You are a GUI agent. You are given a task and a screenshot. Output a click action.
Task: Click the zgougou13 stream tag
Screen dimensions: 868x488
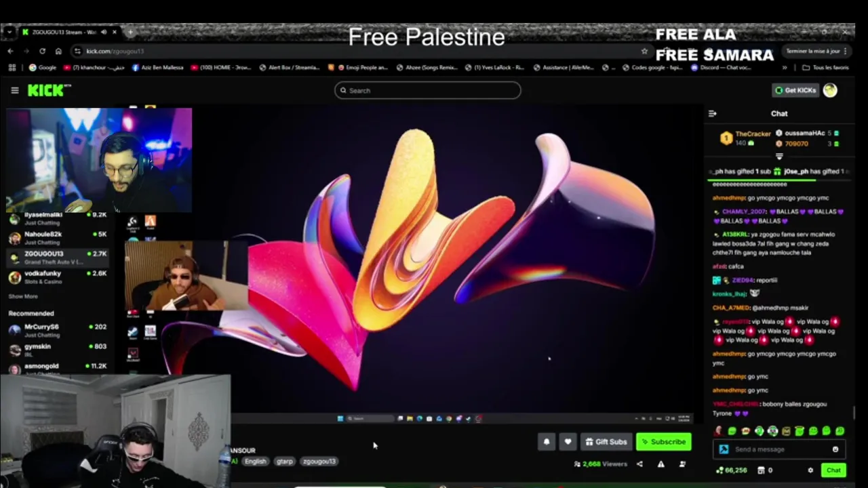pos(319,462)
